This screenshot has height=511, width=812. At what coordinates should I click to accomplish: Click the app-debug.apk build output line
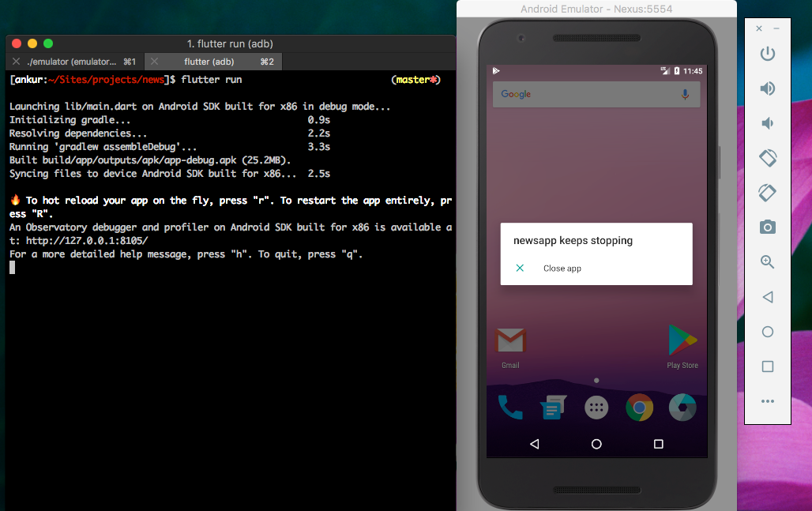coord(150,160)
